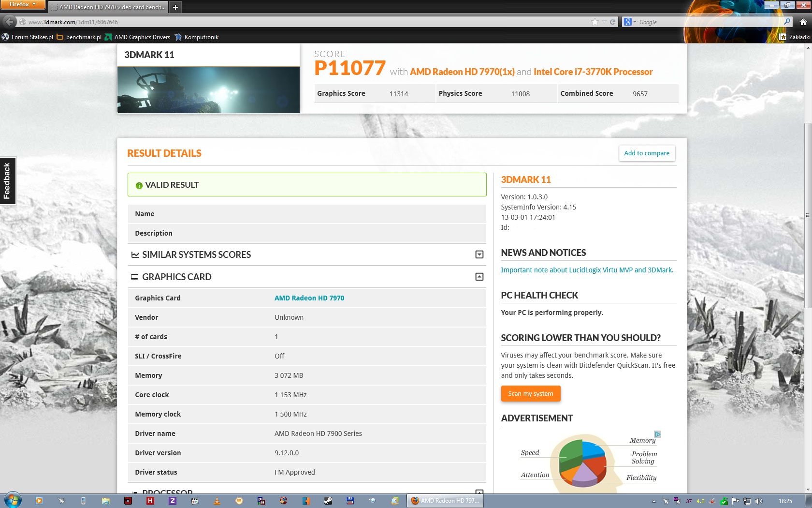Open the volume speaker tray icon
The height and width of the screenshot is (508, 812).
(759, 501)
